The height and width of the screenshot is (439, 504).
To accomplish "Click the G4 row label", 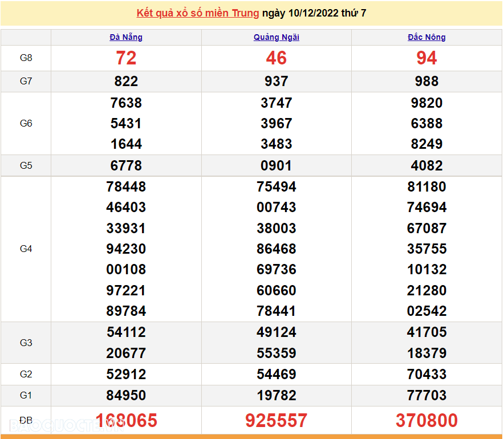I will pos(26,249).
